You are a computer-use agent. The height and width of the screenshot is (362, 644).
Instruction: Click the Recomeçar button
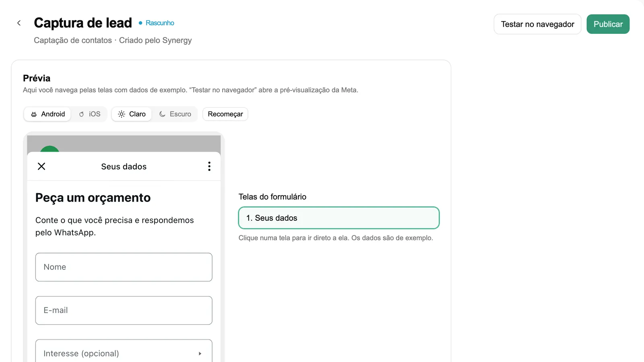tap(225, 114)
